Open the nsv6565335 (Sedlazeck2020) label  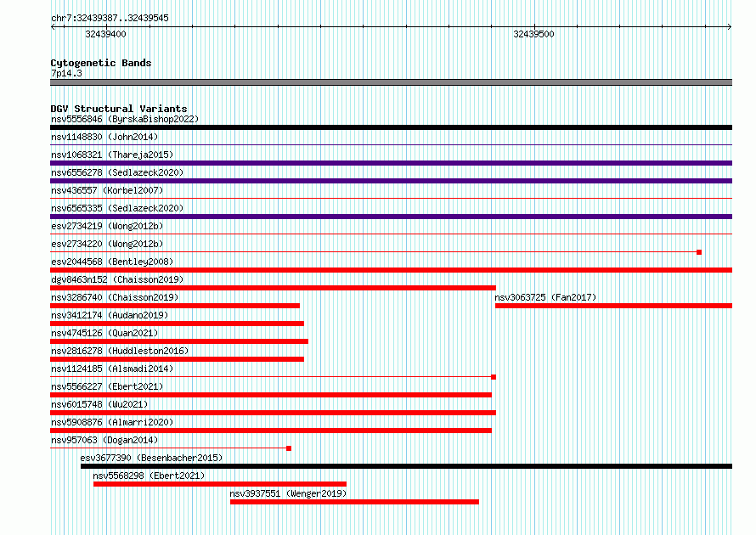pyautogui.click(x=117, y=208)
